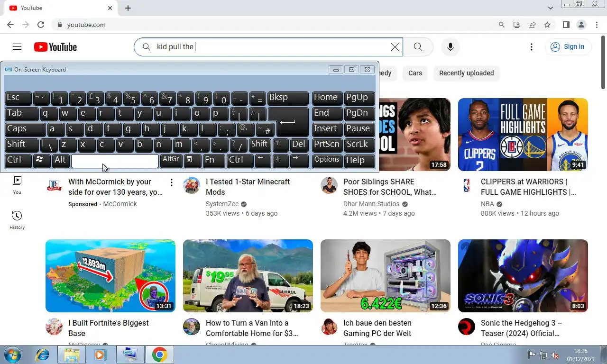Open I Built Fortnite's Biggest Base thumbnail
607x364 pixels.
coord(110,276)
